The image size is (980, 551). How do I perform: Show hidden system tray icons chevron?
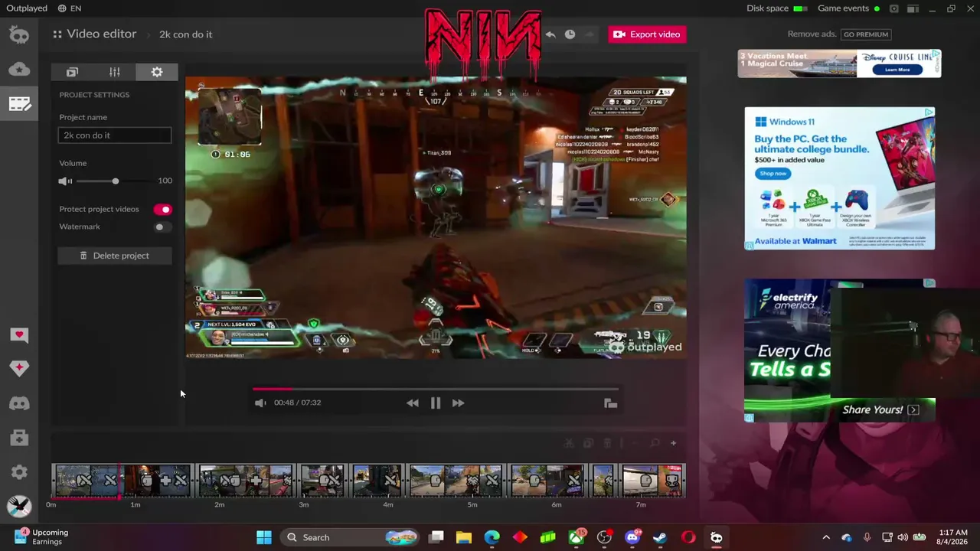point(826,537)
